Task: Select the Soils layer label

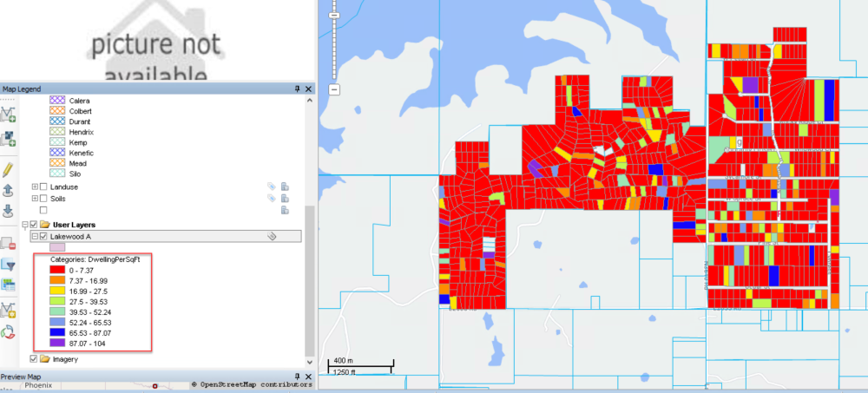Action: click(58, 198)
